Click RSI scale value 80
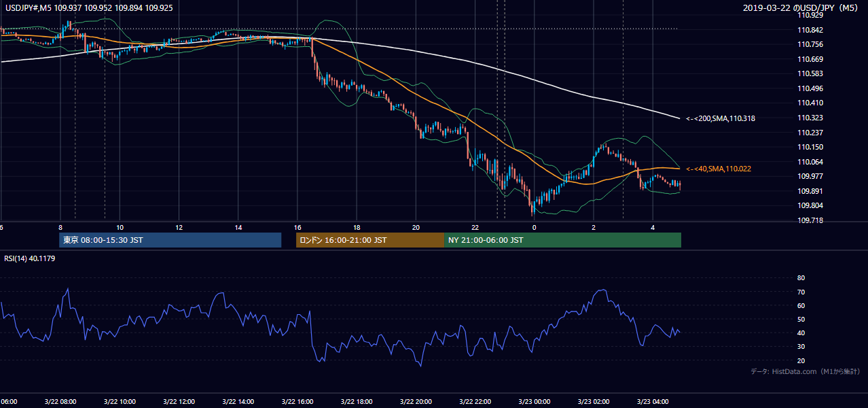 [x=801, y=278]
